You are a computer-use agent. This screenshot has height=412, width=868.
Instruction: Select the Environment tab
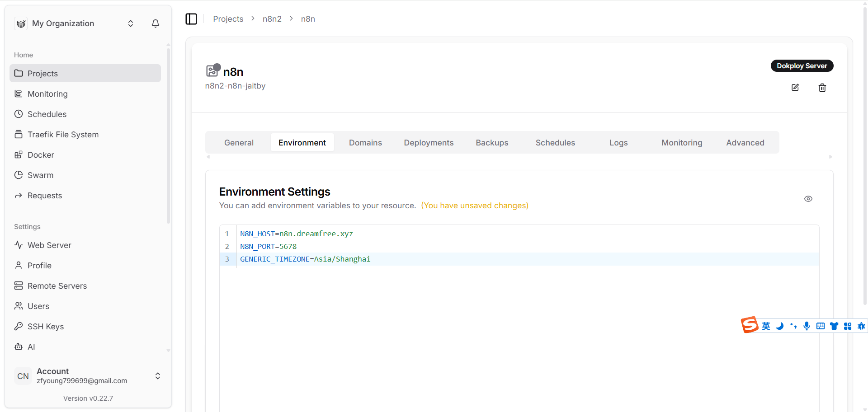[x=302, y=142]
